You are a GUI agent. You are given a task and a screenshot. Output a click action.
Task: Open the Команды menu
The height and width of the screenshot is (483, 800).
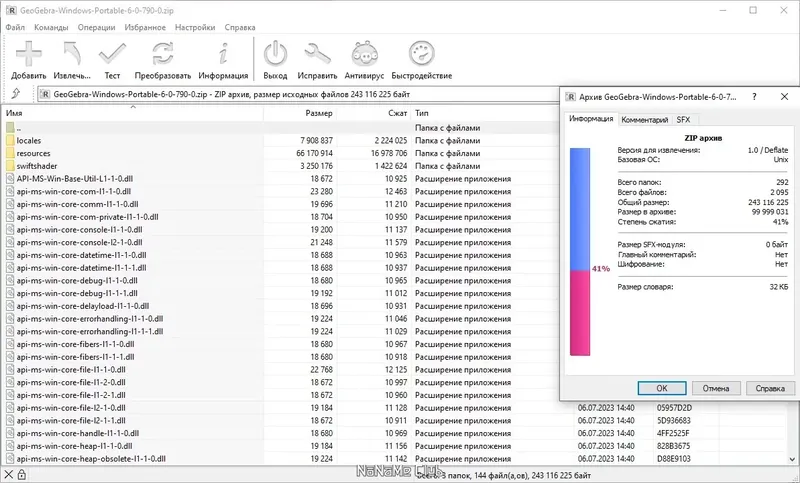tap(51, 28)
